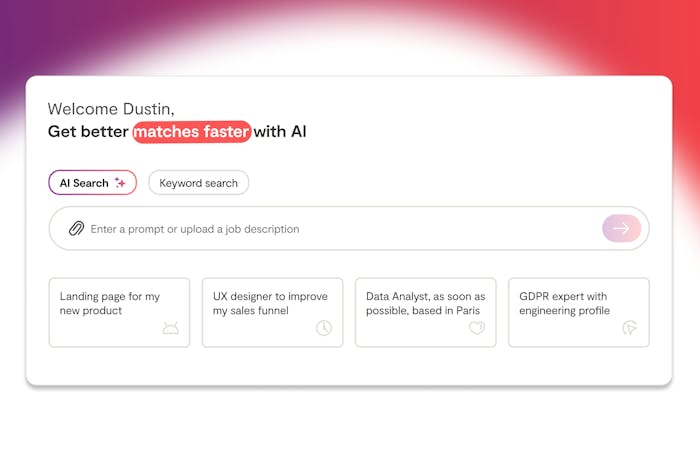Click the highlighted "matches faster" text
700x467 pixels.
pos(191,132)
